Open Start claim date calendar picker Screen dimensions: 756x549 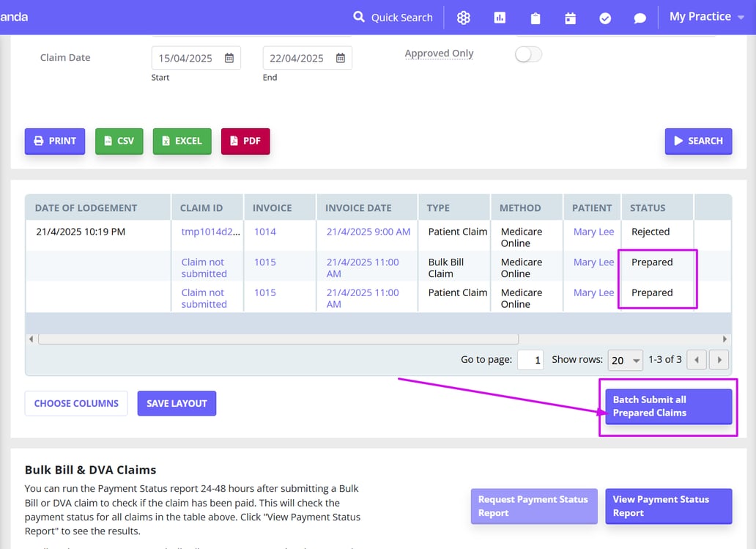229,58
